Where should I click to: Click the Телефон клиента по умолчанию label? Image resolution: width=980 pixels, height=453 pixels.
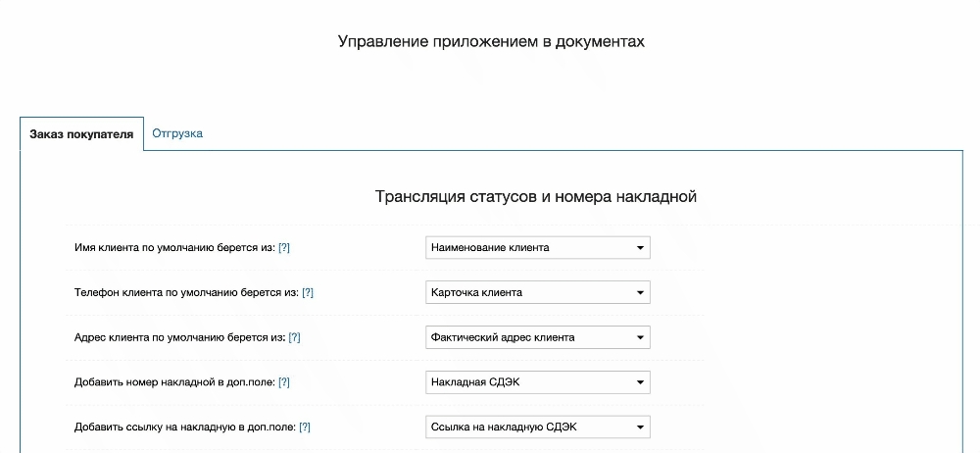click(186, 293)
